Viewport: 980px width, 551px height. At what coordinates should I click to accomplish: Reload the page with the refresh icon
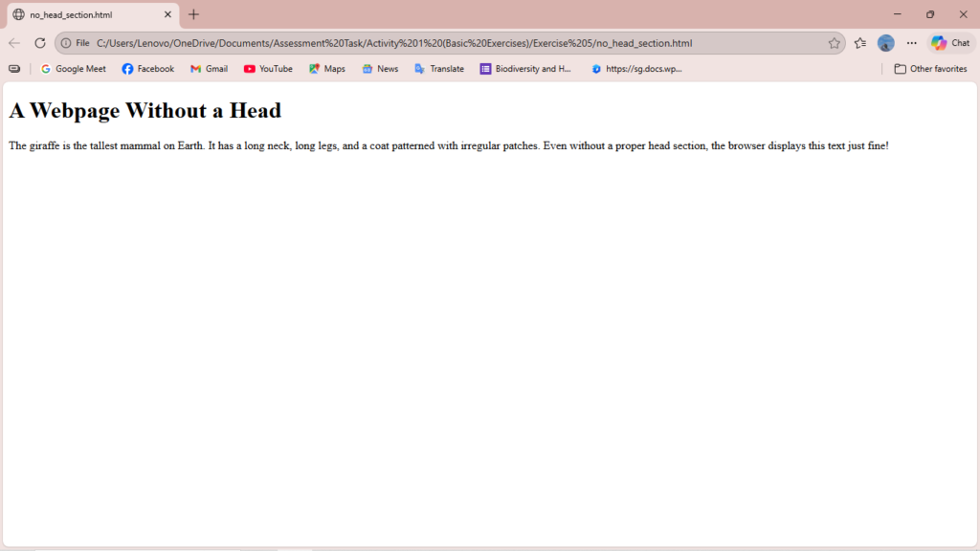tap(40, 43)
